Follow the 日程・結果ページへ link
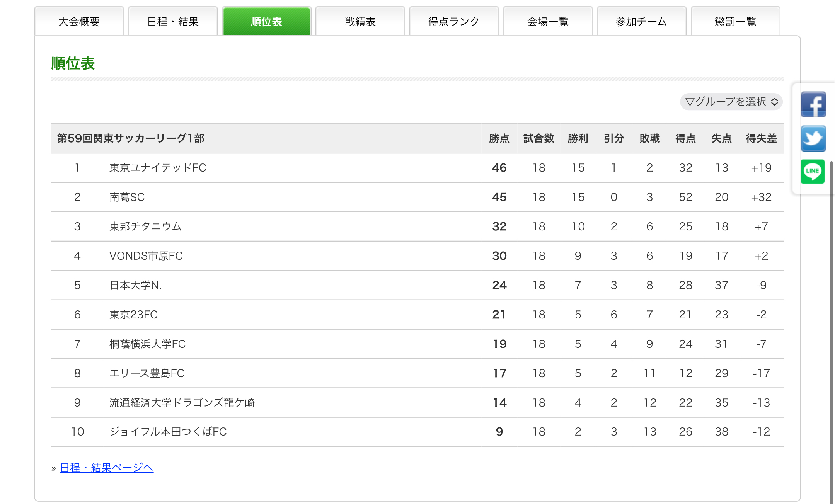 107,468
